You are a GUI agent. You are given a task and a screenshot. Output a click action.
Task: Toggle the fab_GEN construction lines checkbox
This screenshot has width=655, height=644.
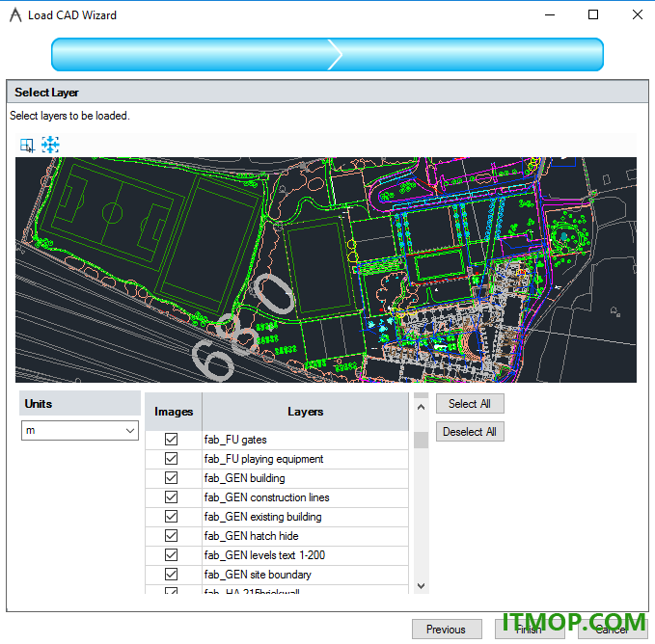(x=171, y=496)
